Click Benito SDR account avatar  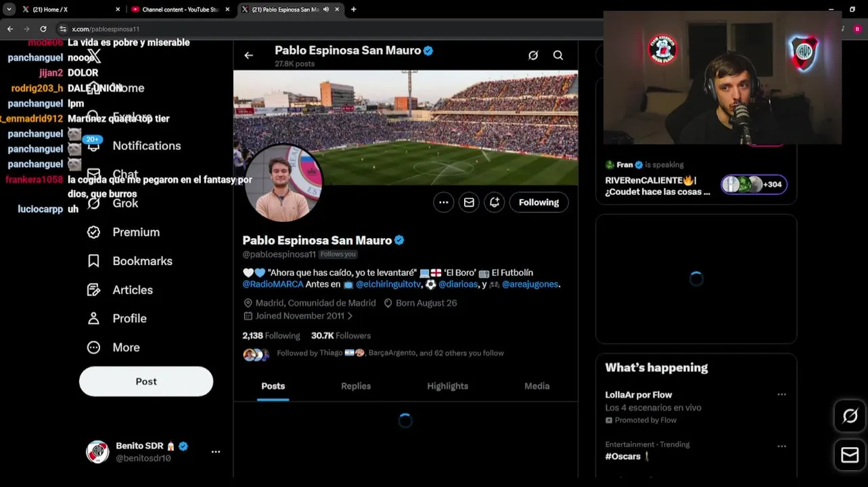pyautogui.click(x=97, y=452)
